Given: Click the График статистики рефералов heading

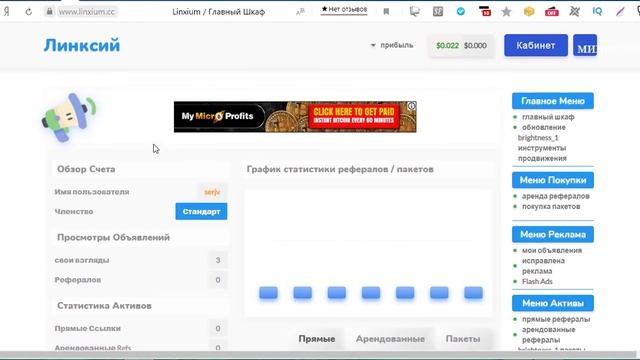Looking at the screenshot, I should click(x=340, y=169).
